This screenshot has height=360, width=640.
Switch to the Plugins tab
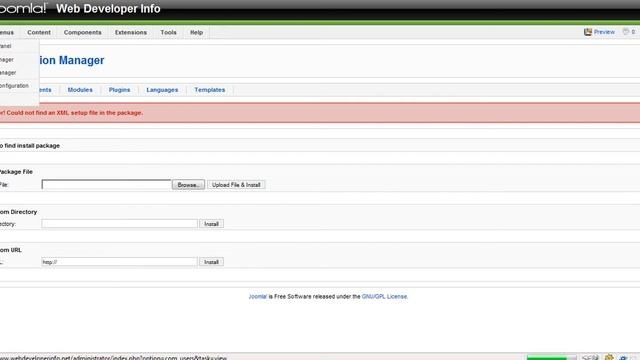point(120,90)
